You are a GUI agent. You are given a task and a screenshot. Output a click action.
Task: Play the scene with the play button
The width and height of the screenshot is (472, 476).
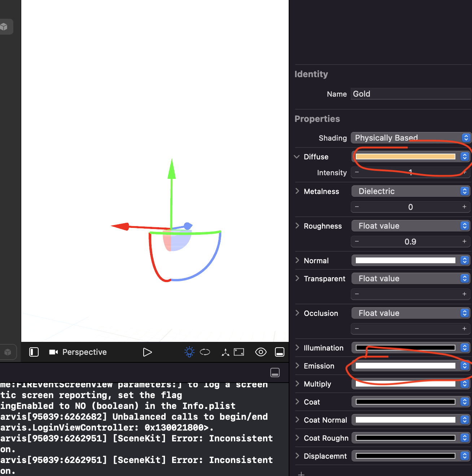(x=147, y=352)
